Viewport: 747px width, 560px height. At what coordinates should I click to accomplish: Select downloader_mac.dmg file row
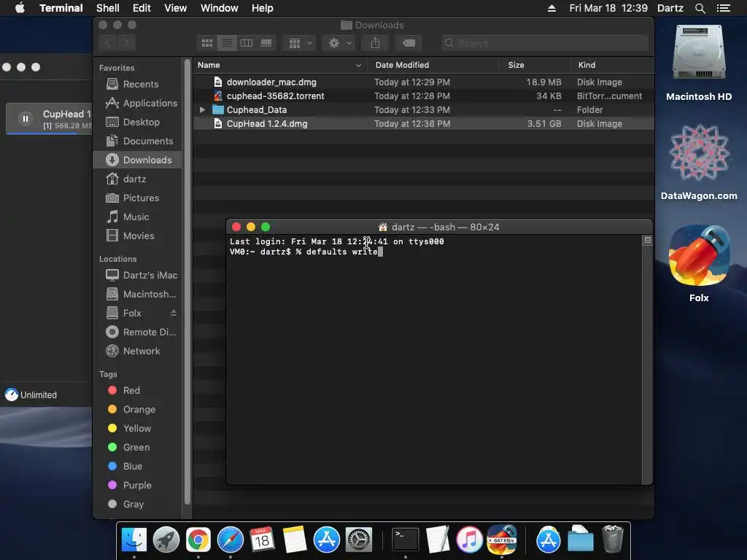424,82
